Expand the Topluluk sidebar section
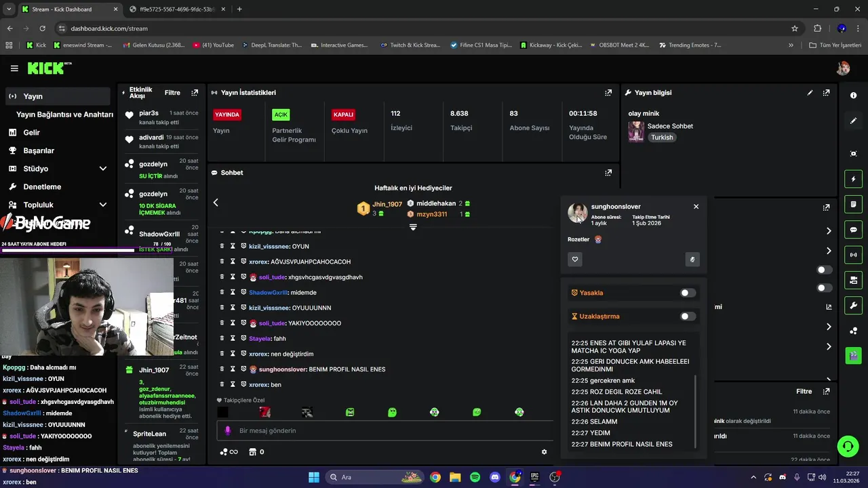 coord(102,205)
